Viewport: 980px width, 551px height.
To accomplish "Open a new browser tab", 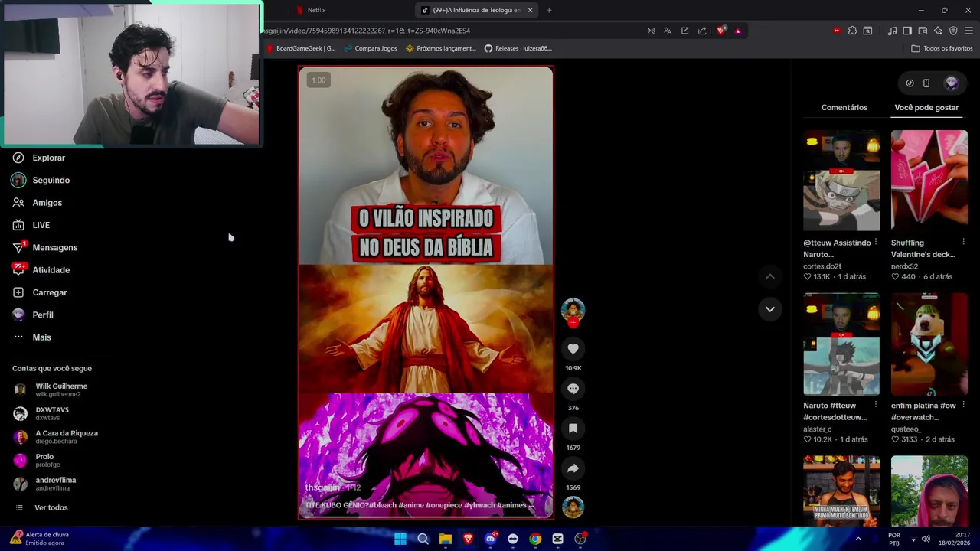I will click(549, 10).
